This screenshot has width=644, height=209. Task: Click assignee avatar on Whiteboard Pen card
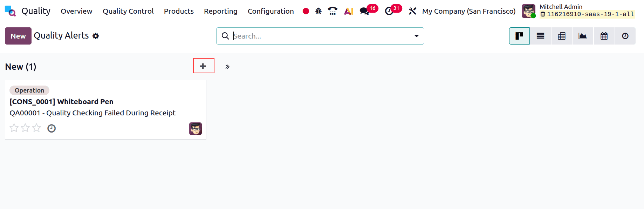(196, 129)
